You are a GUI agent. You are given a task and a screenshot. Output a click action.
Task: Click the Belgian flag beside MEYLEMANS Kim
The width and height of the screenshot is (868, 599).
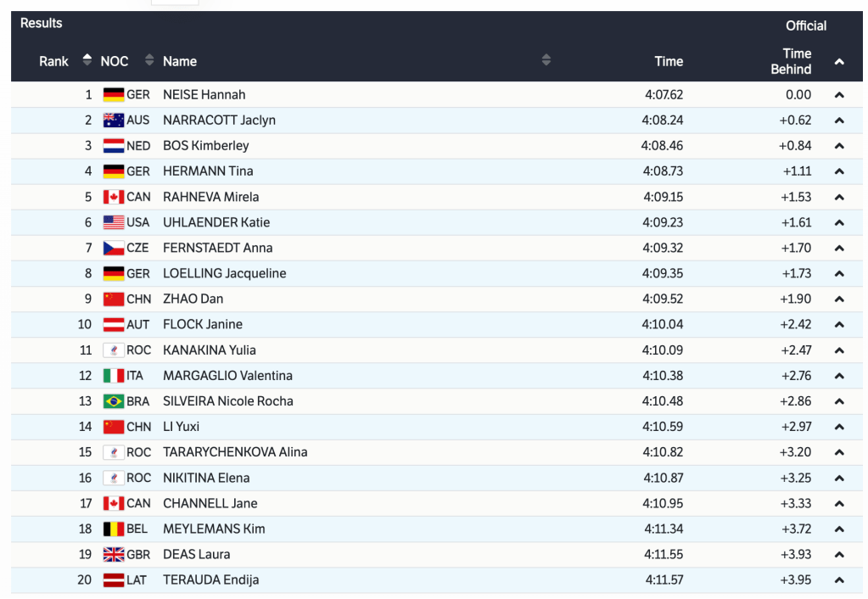point(114,529)
